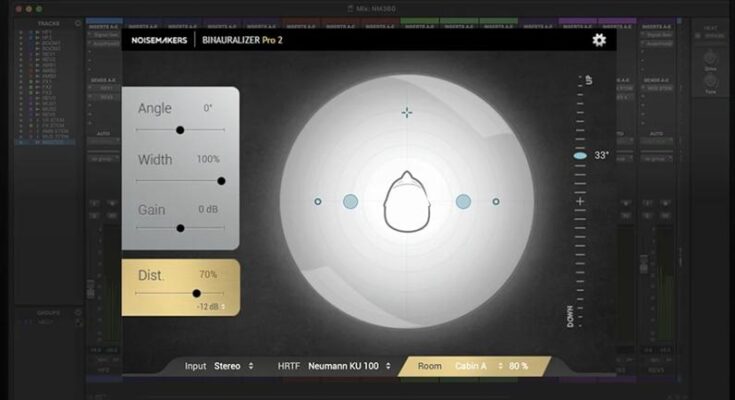Viewport: 735px width, 400px height.
Task: Click the Angle slider knob
Action: 180,129
